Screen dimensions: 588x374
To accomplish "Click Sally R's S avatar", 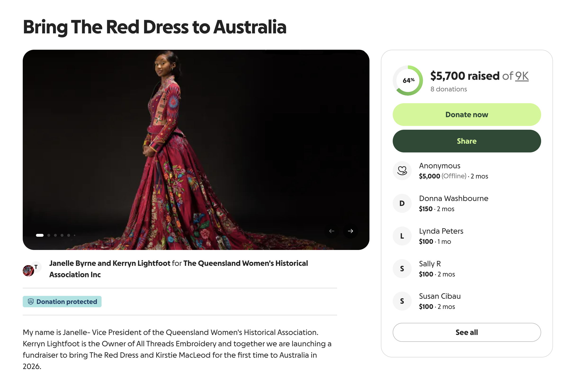I will (402, 269).
